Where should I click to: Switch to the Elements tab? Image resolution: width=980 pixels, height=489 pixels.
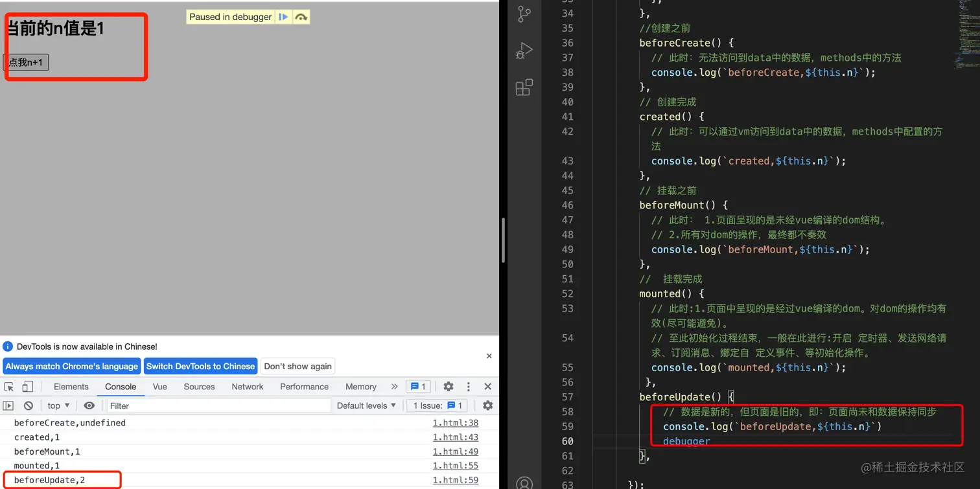71,387
